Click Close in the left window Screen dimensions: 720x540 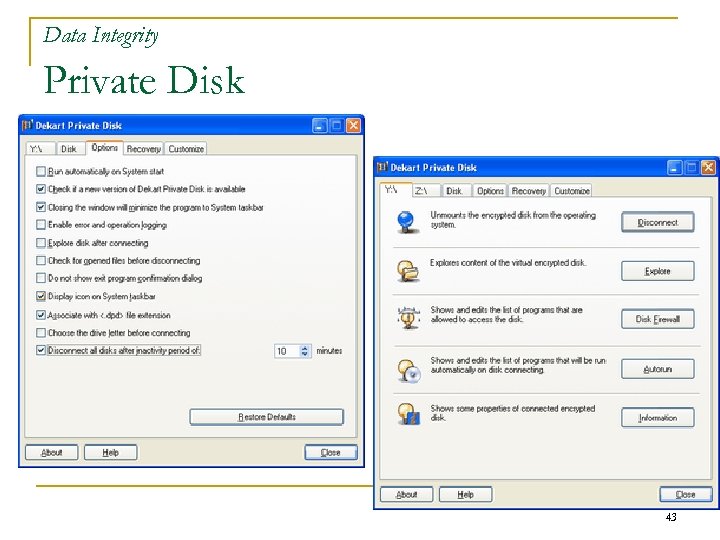[x=331, y=452]
